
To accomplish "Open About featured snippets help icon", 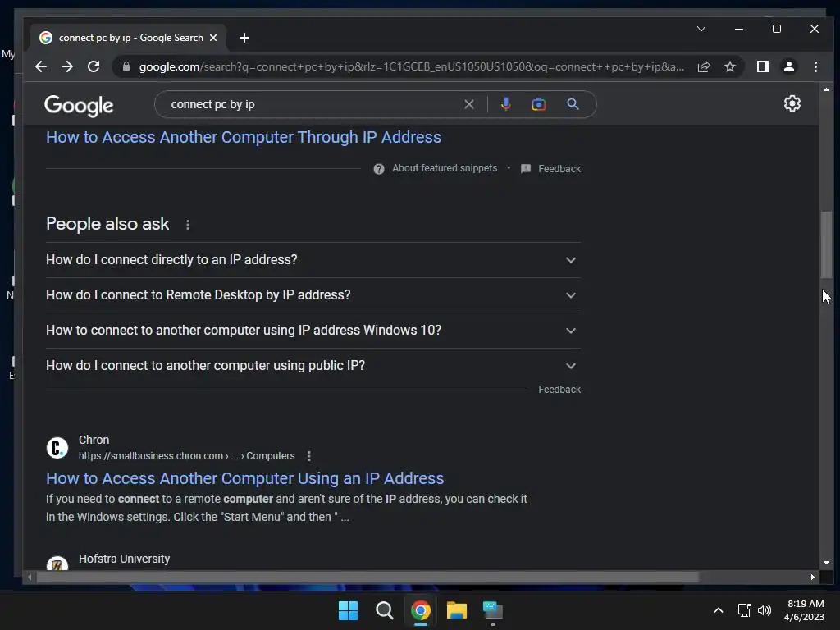I will [x=379, y=169].
